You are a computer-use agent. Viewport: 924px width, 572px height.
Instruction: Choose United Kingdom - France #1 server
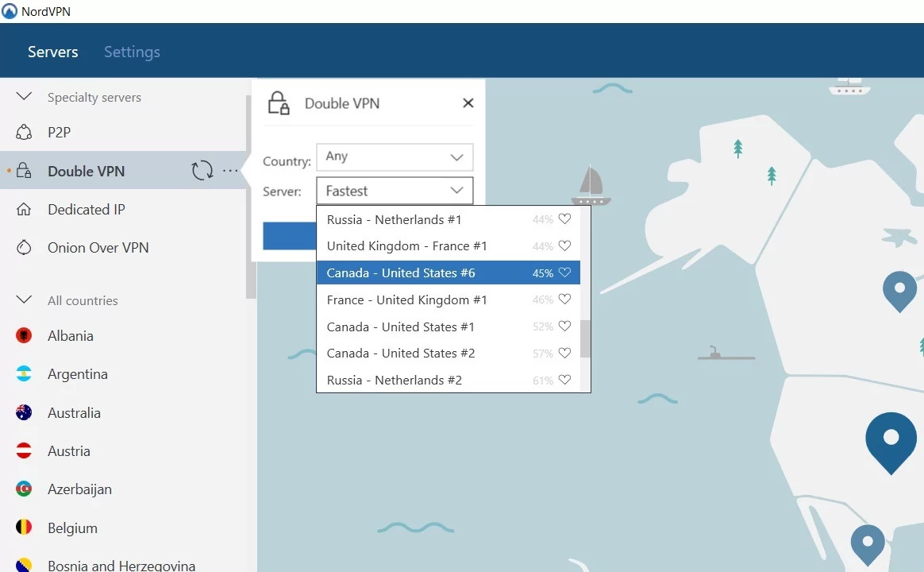point(448,246)
